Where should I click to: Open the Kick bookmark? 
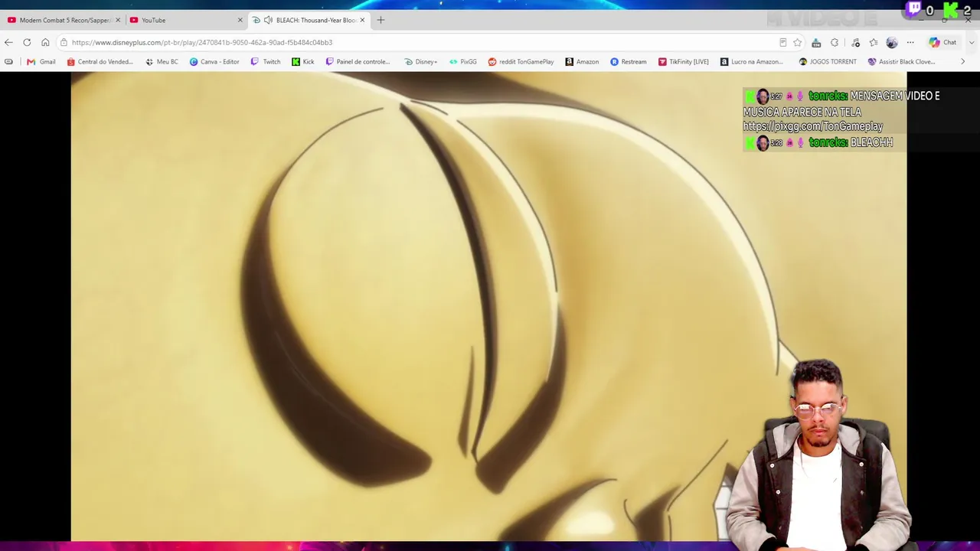click(x=303, y=61)
